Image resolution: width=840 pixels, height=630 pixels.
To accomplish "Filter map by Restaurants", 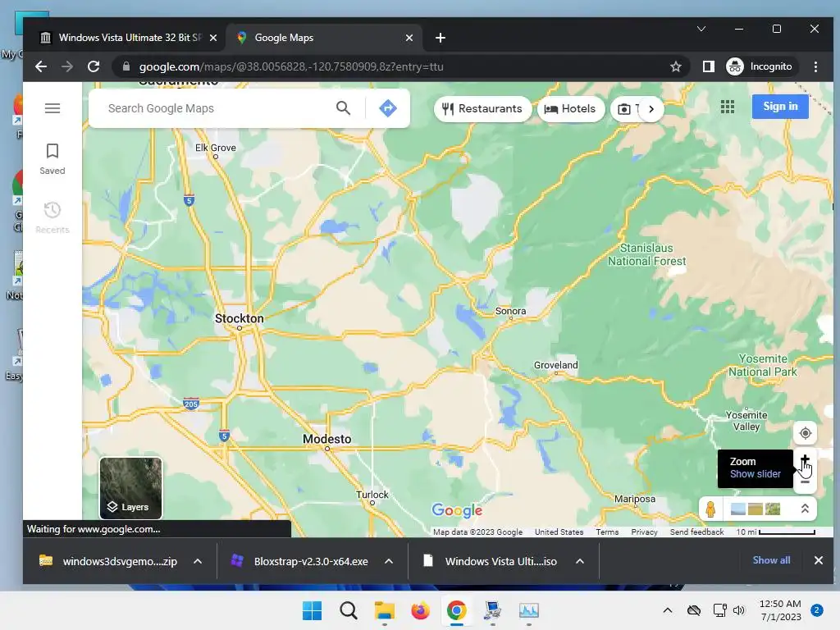I will pos(482,109).
